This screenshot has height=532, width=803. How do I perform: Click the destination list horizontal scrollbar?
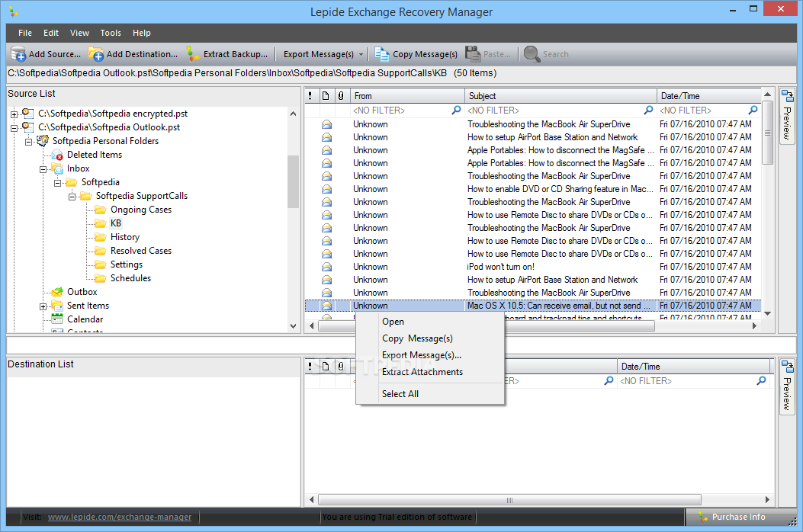[x=509, y=500]
